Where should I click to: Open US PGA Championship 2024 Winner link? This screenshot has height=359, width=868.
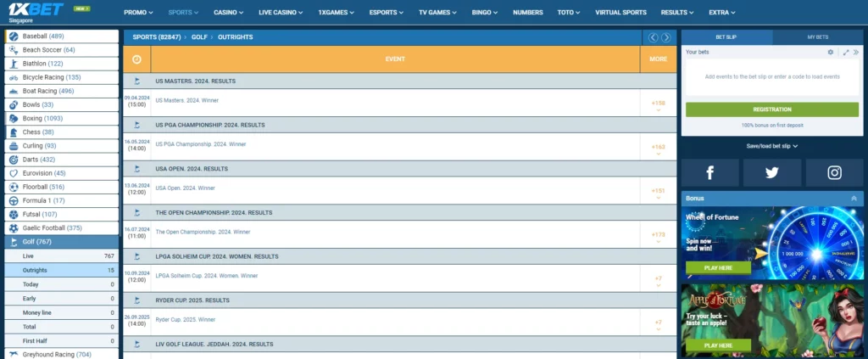tap(201, 144)
